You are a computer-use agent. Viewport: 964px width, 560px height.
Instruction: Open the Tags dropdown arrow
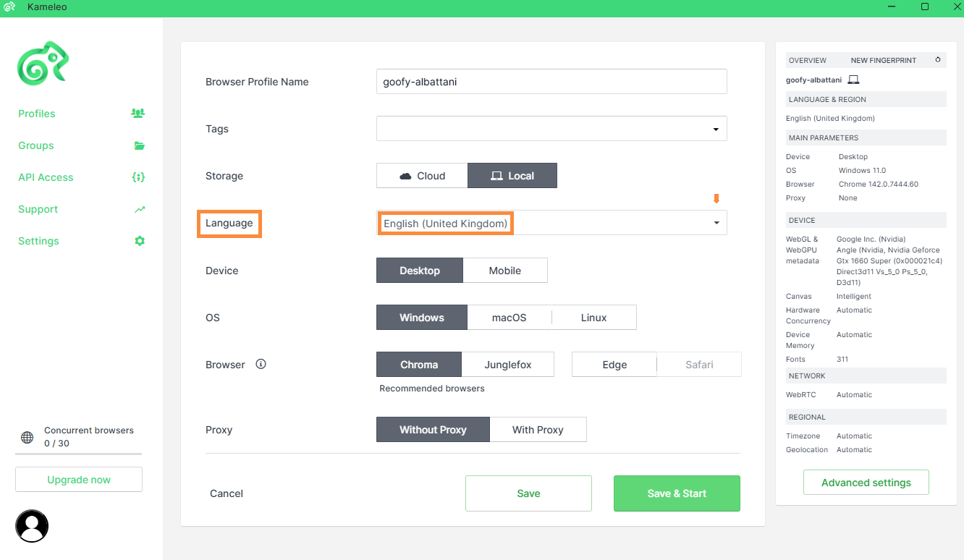[716, 130]
